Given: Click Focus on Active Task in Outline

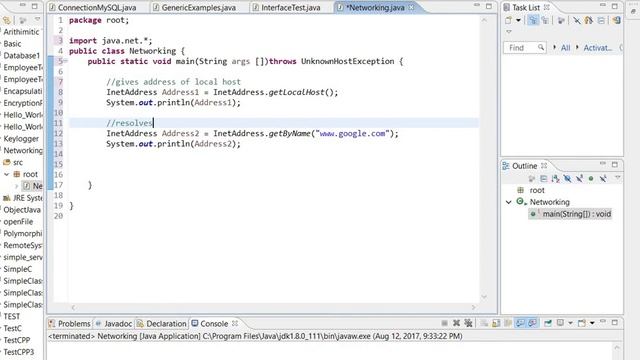Looking at the screenshot, I should pos(531,178).
